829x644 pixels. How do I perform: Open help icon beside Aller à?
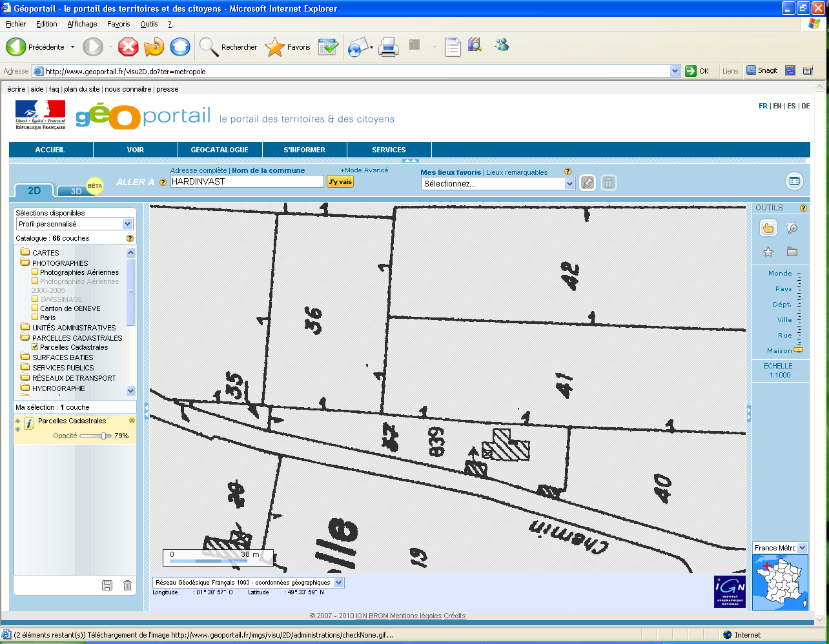click(x=163, y=182)
